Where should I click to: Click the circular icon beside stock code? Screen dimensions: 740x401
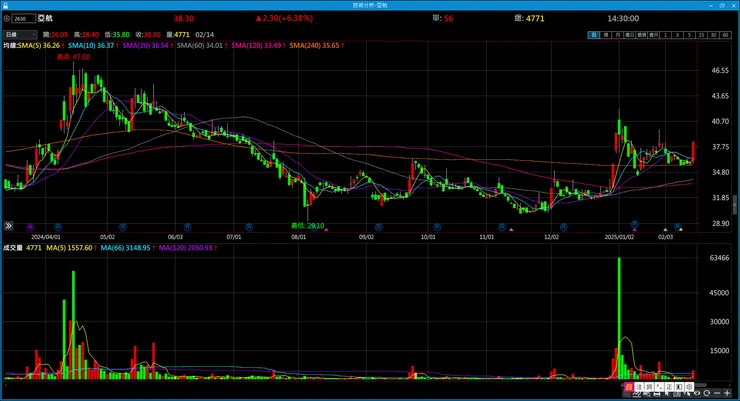pos(7,18)
